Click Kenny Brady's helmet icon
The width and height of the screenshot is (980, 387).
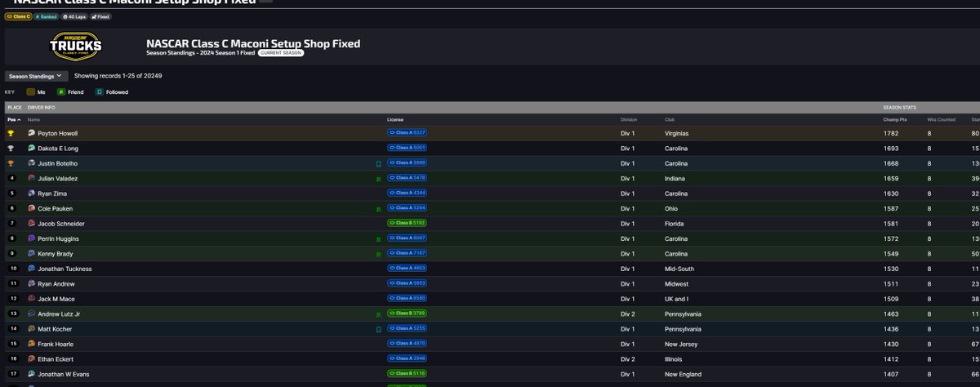(x=31, y=254)
